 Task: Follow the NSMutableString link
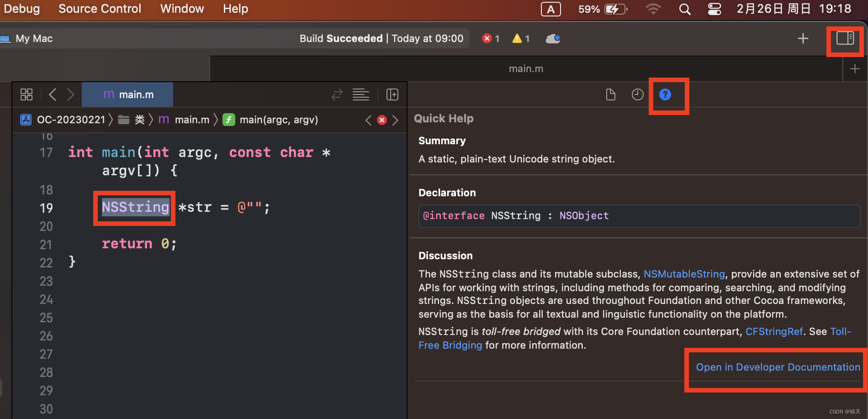click(684, 274)
